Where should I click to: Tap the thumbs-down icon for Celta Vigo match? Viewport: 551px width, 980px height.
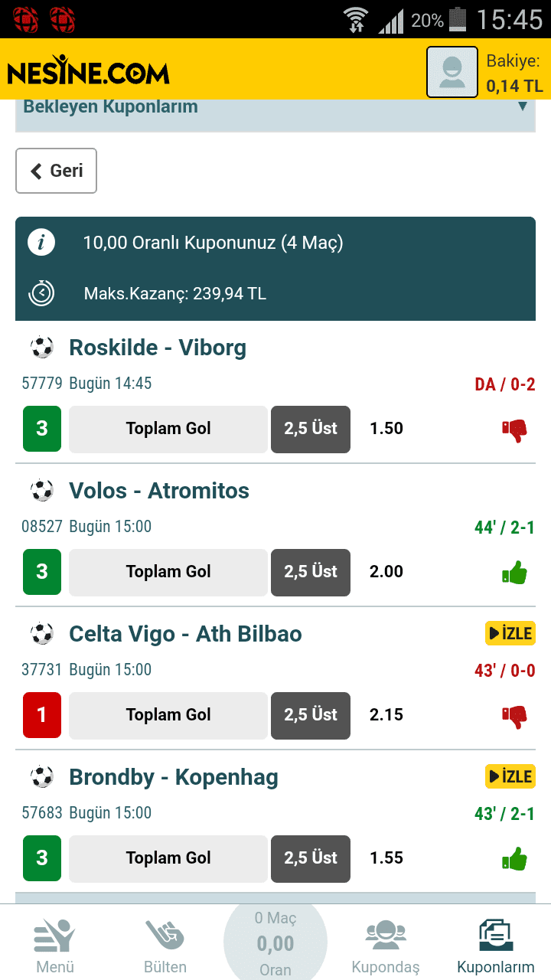coord(514,717)
